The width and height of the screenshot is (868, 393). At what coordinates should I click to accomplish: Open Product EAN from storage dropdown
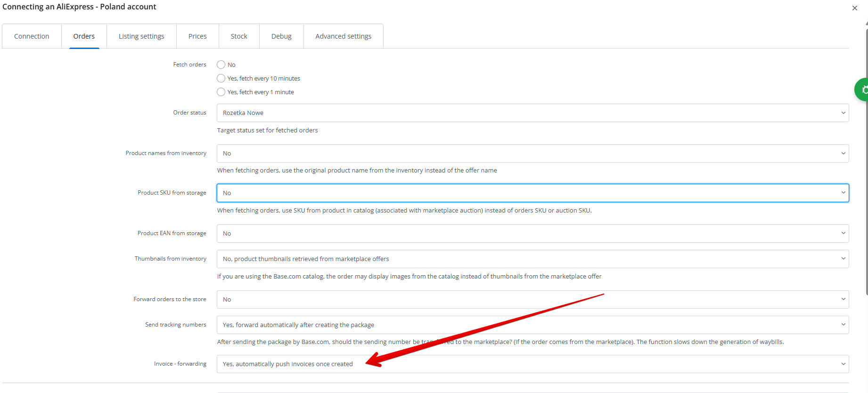pyautogui.click(x=532, y=234)
